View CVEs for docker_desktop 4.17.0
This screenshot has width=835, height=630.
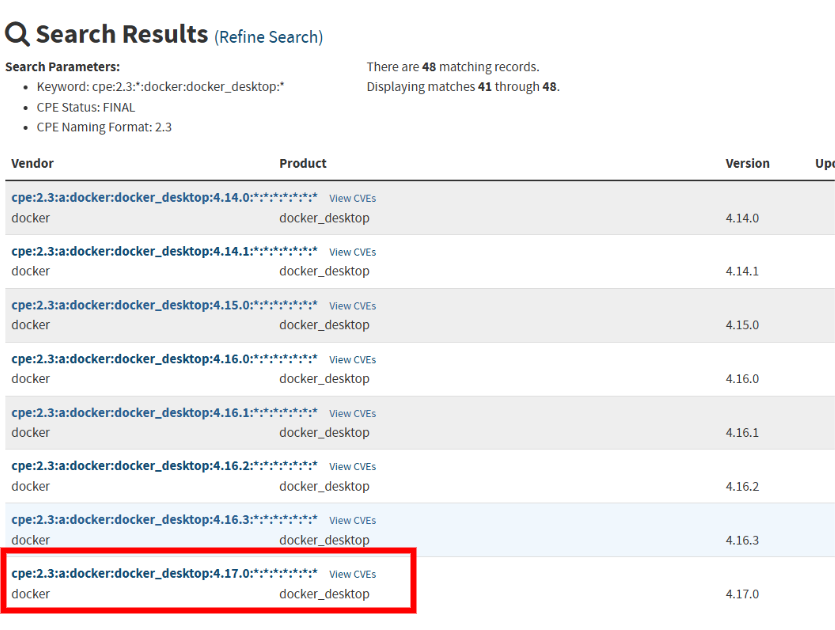click(352, 574)
